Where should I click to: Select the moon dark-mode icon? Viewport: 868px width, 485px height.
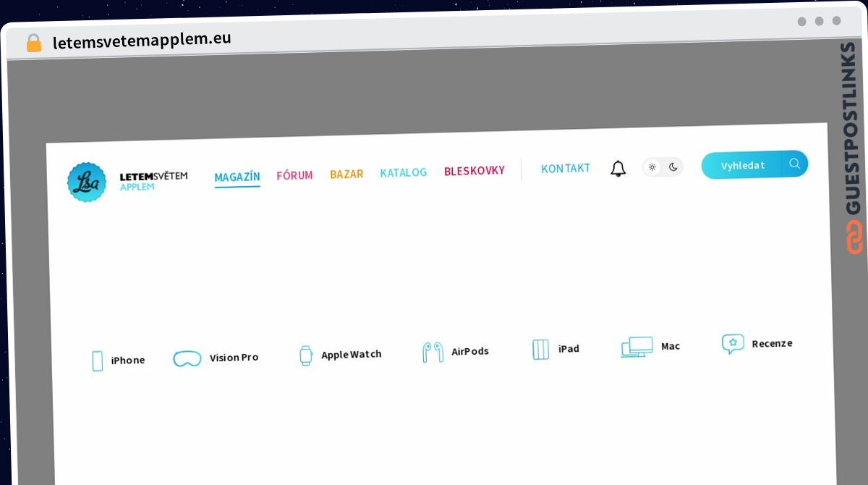673,167
